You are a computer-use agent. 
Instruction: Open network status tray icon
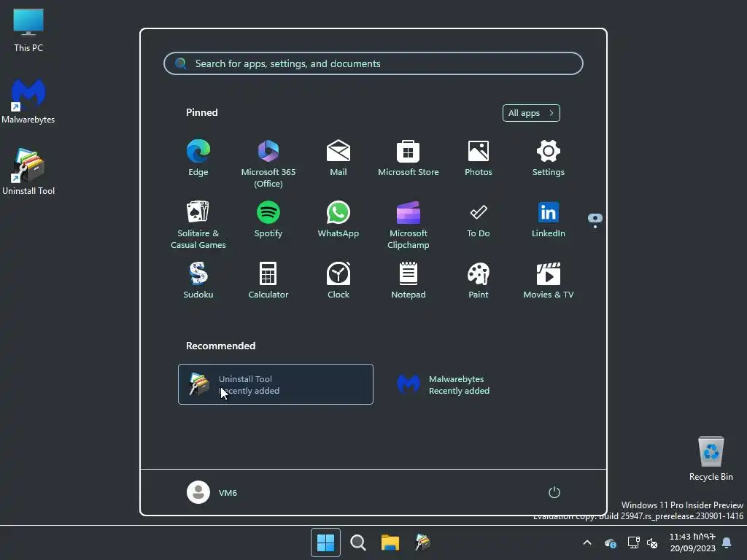634,542
